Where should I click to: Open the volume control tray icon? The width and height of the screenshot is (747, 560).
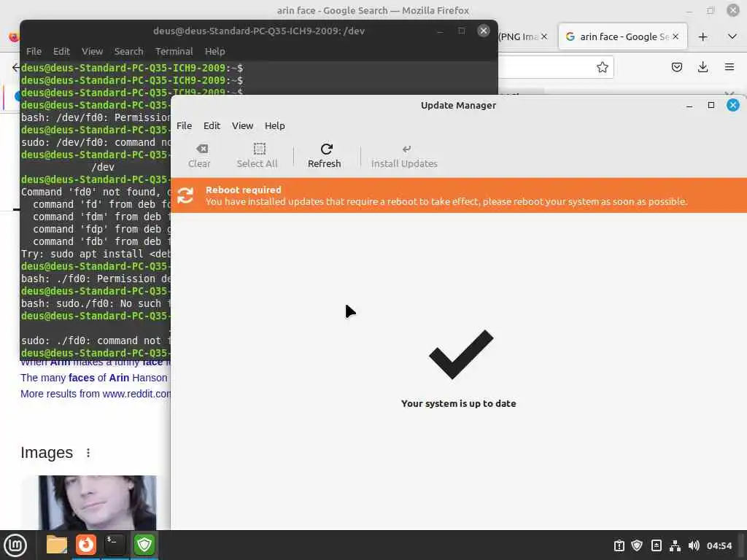point(694,545)
